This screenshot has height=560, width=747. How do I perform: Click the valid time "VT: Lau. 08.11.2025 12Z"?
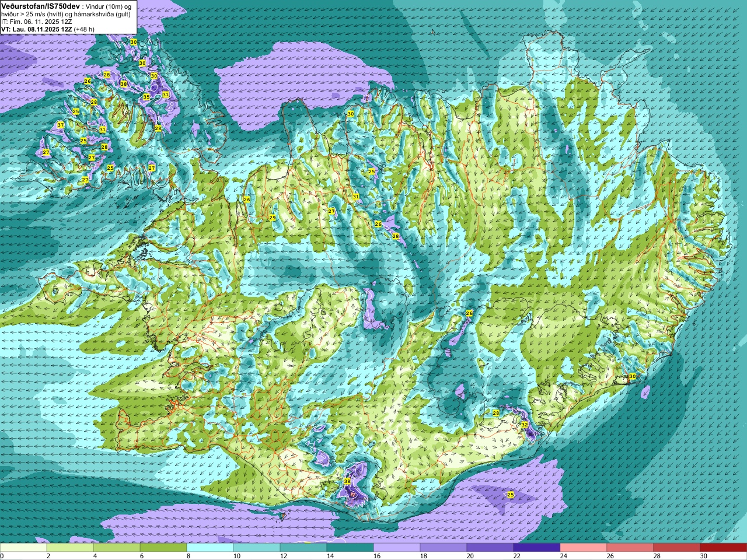(37, 29)
